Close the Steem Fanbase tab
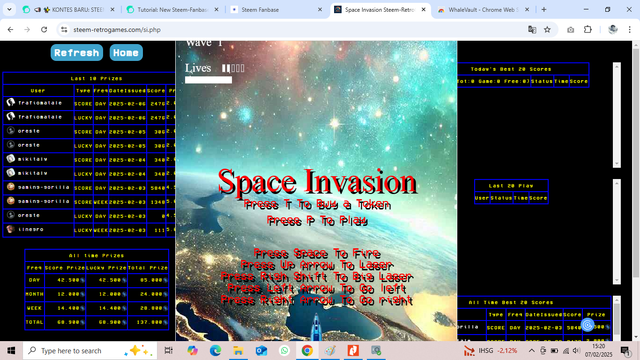The height and width of the screenshot is (360, 640). point(320,9)
